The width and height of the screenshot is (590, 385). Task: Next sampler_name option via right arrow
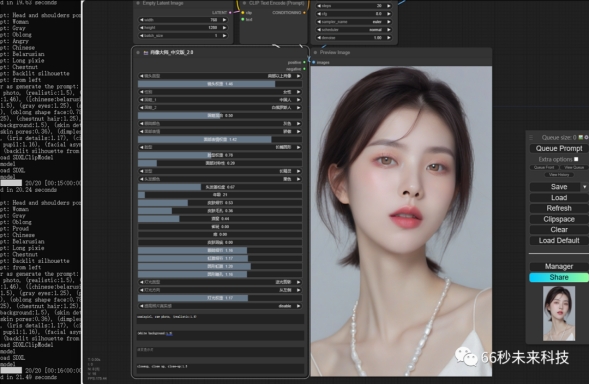pyautogui.click(x=389, y=21)
